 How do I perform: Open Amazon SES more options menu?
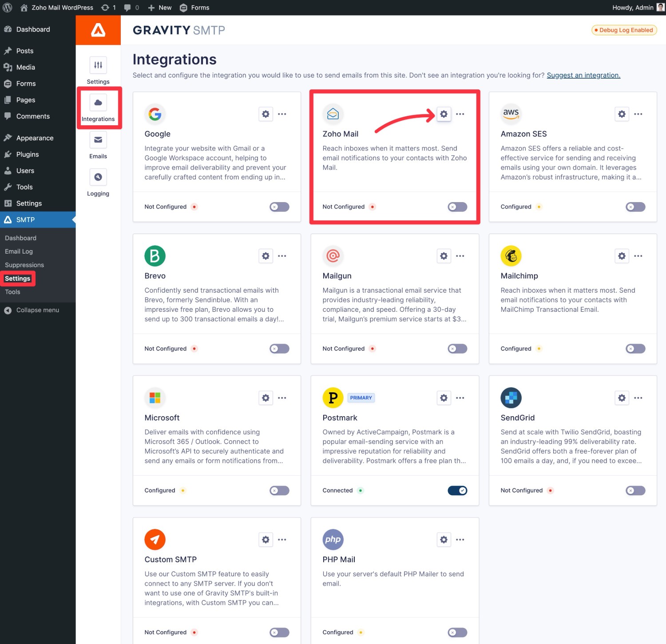[x=638, y=114]
